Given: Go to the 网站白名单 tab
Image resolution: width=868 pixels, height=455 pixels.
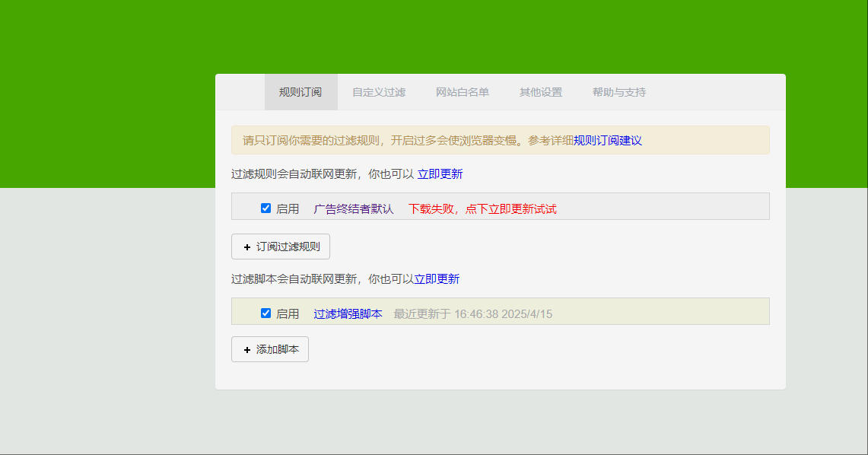Looking at the screenshot, I should point(463,92).
